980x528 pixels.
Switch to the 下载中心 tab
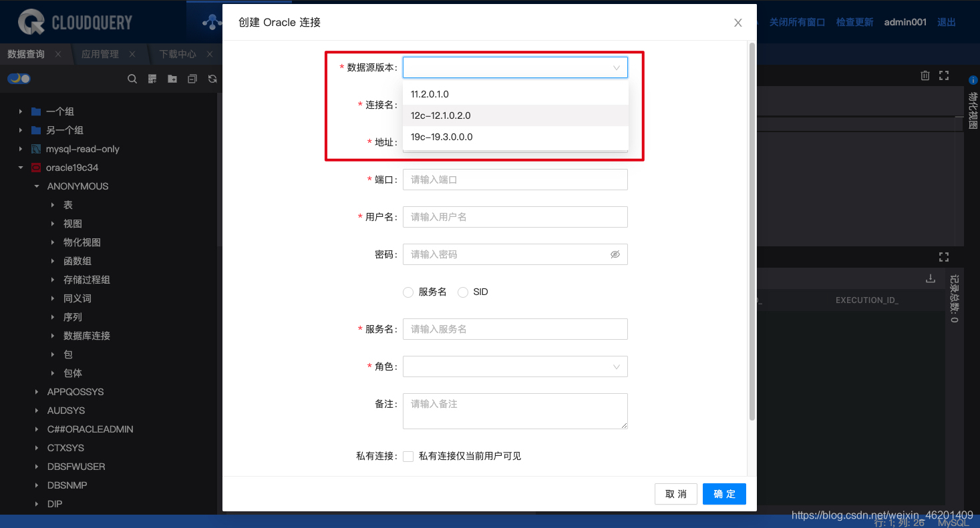178,54
